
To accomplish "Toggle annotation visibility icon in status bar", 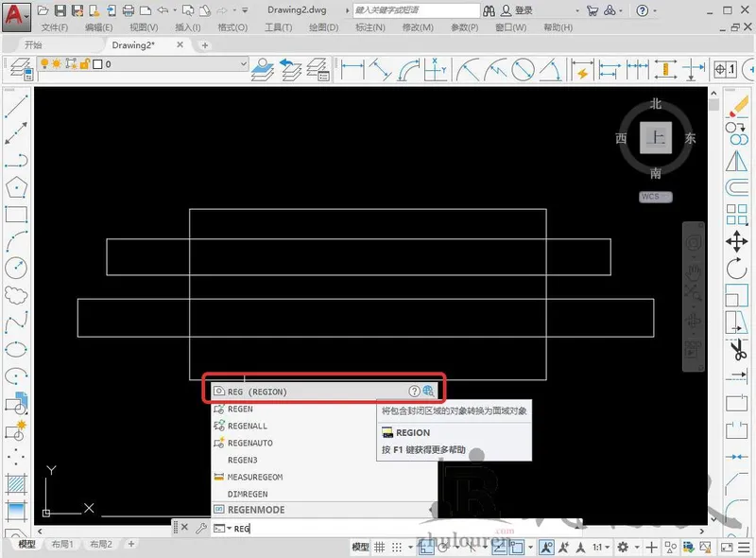I will pos(546,547).
